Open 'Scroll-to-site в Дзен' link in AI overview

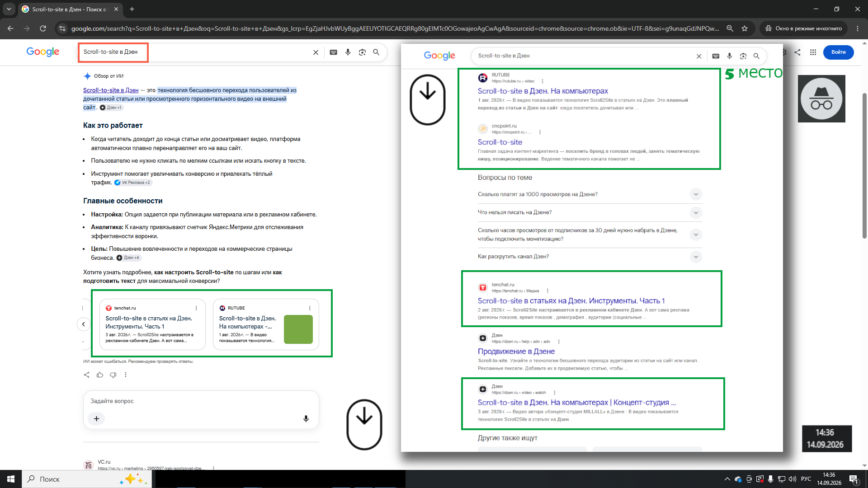111,90
